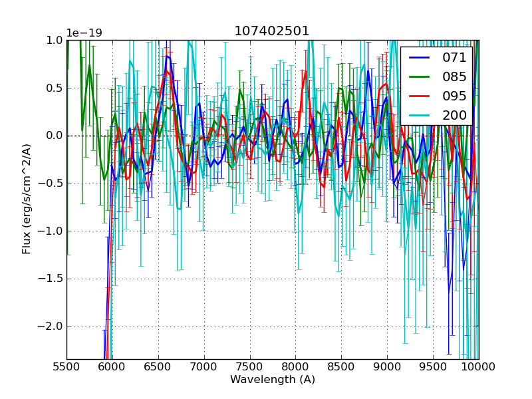Click legend label 071
532x399 pixels.
point(454,58)
